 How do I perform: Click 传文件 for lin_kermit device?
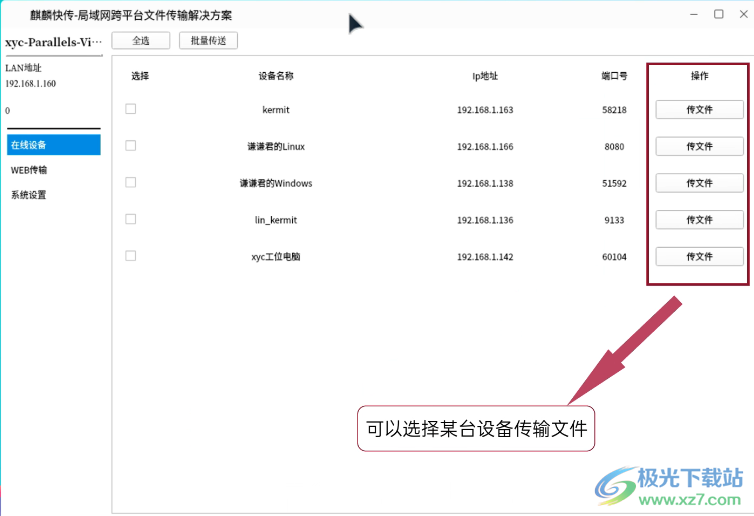699,220
